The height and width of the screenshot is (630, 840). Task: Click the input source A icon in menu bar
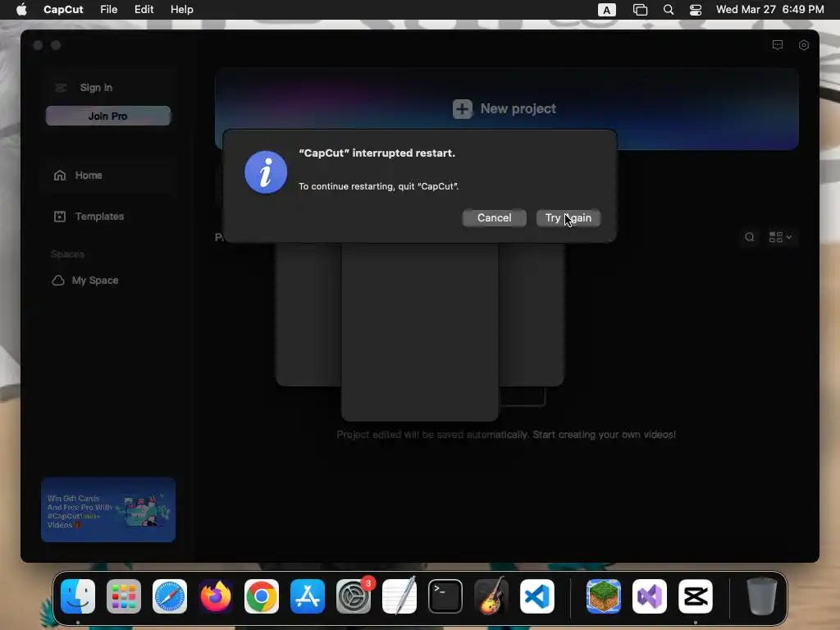tap(606, 10)
